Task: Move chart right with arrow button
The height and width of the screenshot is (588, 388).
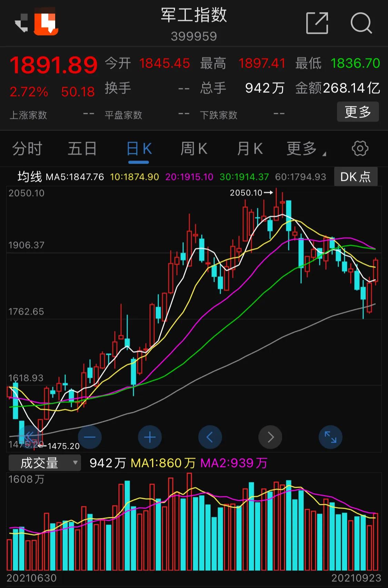Action: click(x=270, y=437)
